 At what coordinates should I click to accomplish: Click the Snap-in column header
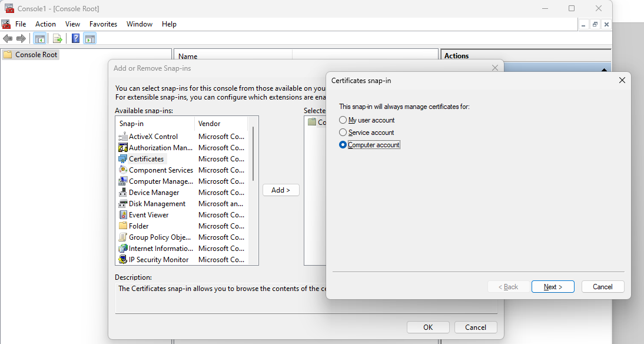point(155,123)
